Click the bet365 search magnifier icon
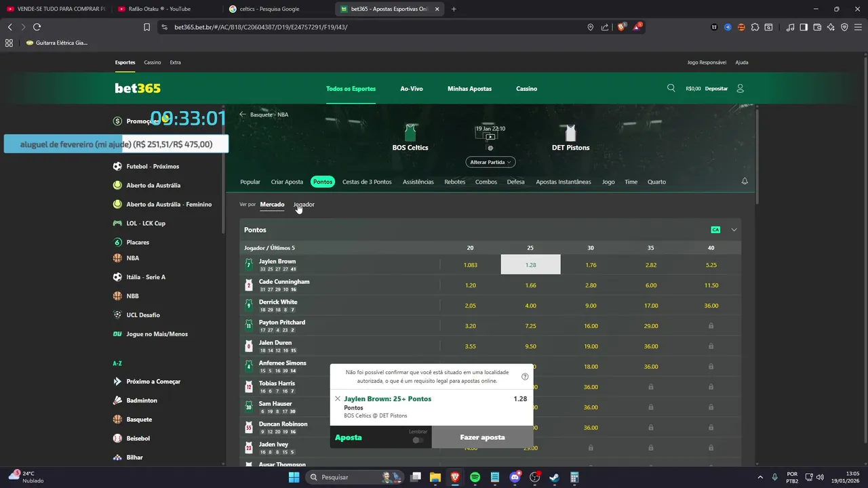The width and height of the screenshot is (868, 488). (671, 88)
